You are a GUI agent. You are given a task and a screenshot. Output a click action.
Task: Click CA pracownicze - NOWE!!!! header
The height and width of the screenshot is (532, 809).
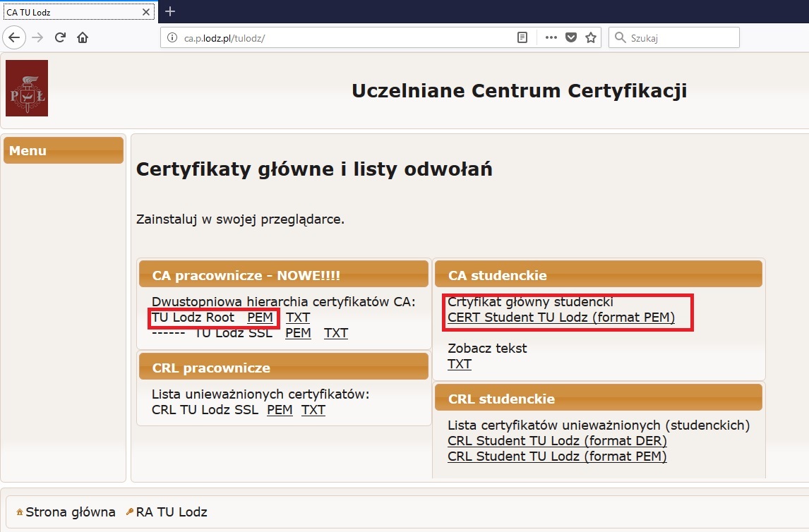pyautogui.click(x=284, y=274)
